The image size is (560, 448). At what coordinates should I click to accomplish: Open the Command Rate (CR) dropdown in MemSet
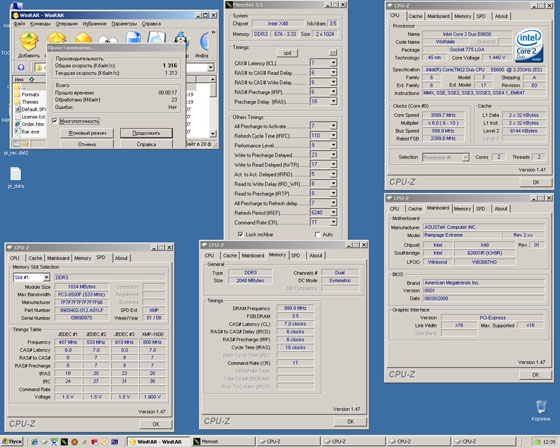coord(333,222)
